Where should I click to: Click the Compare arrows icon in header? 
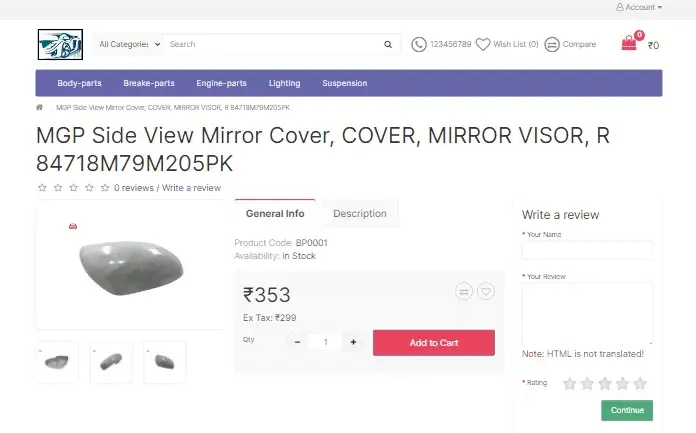pos(552,44)
